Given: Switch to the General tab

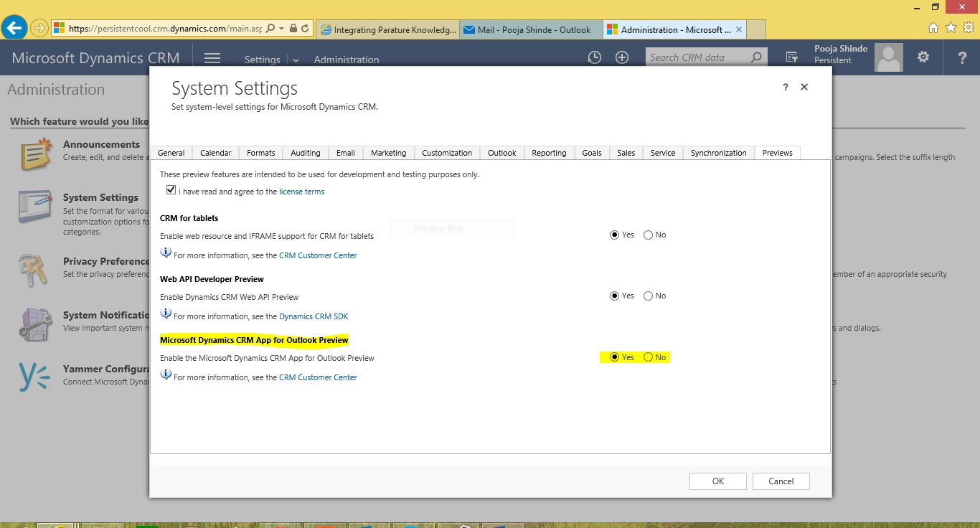Looking at the screenshot, I should click(x=171, y=153).
